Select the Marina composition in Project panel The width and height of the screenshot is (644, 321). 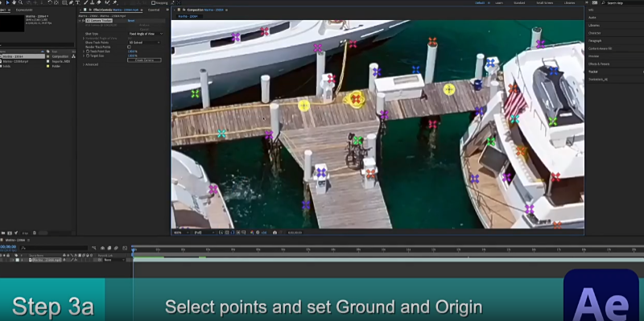tap(23, 56)
